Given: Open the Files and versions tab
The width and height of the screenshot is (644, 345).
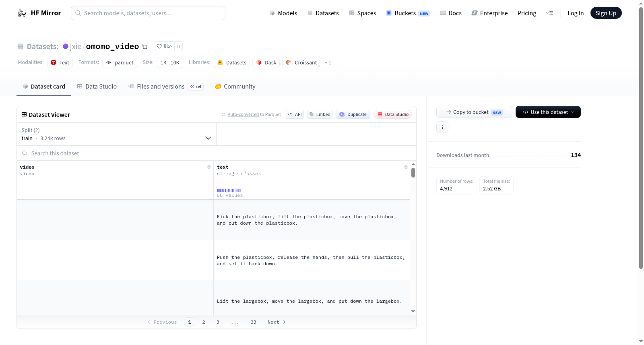Looking at the screenshot, I should tap(165, 87).
